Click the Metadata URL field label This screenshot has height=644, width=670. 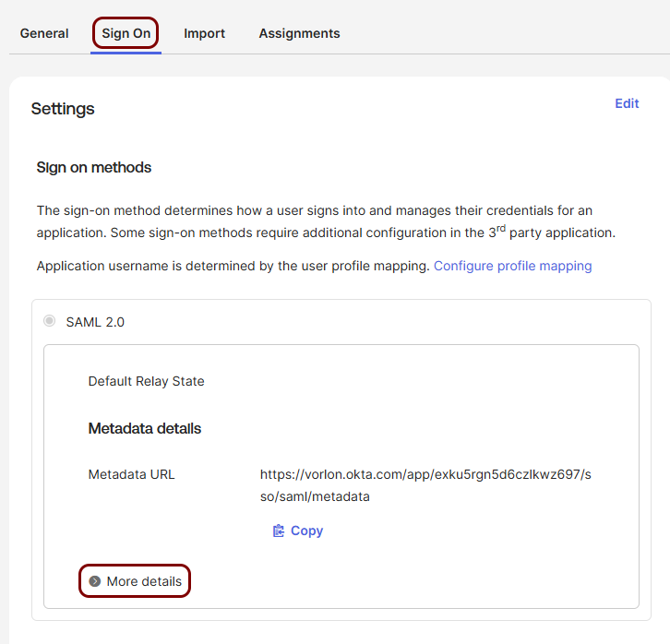pos(132,474)
